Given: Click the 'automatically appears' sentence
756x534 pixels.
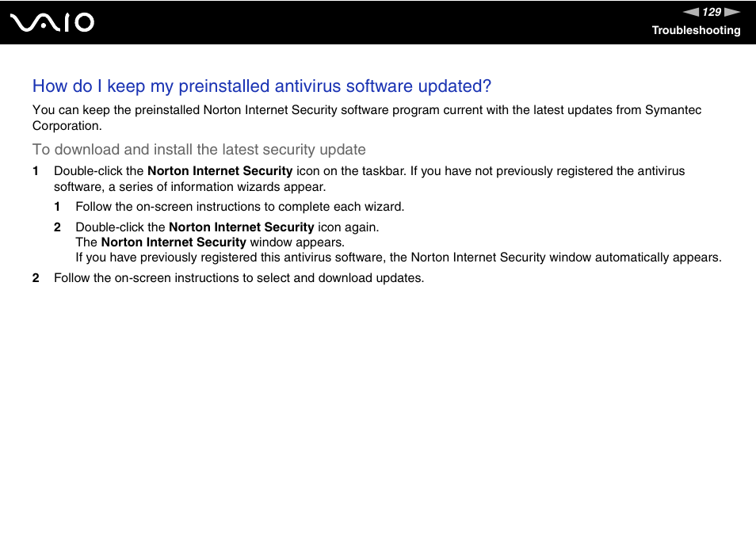Looking at the screenshot, I should pyautogui.click(x=399, y=257).
